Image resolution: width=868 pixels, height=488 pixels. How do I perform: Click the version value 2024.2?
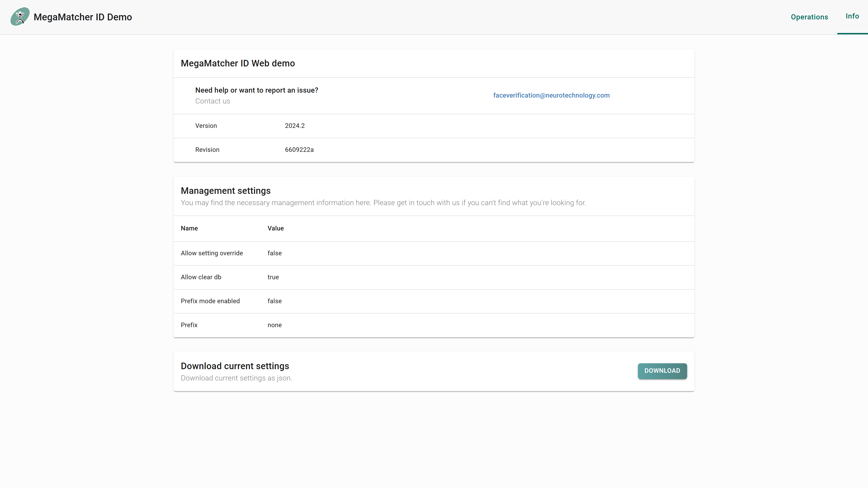point(295,126)
